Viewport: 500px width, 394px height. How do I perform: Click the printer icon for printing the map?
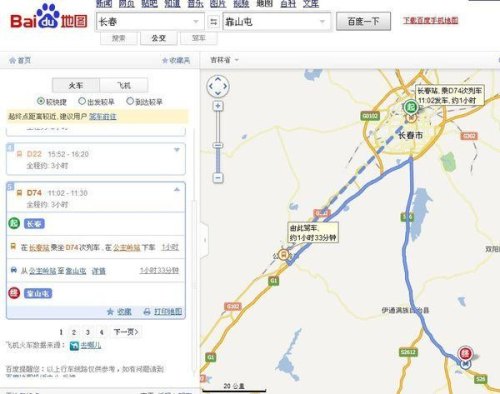click(x=147, y=312)
